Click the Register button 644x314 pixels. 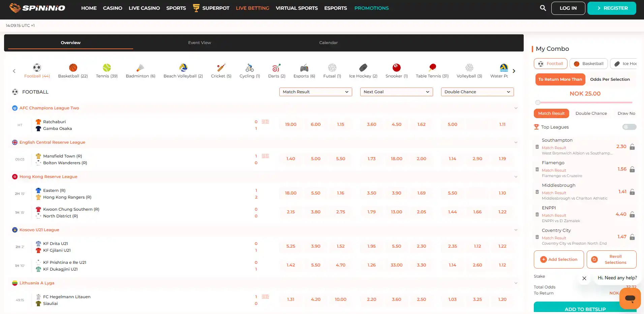(612, 8)
